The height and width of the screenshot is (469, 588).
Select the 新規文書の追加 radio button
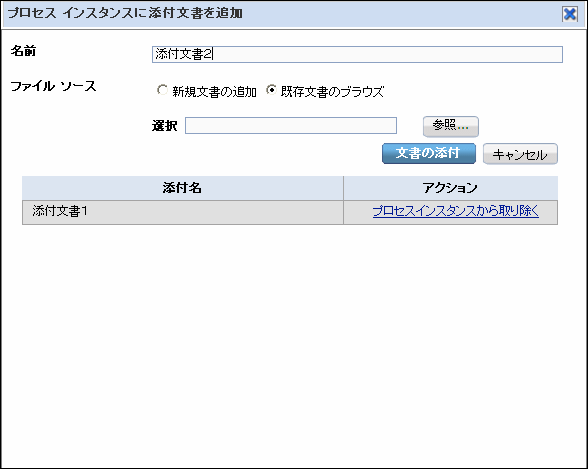pyautogui.click(x=162, y=90)
